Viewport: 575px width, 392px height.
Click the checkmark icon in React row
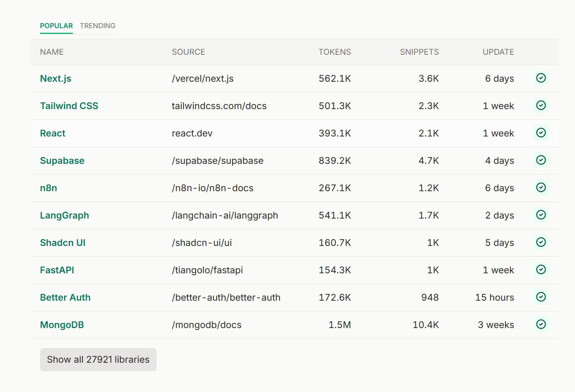tap(541, 133)
